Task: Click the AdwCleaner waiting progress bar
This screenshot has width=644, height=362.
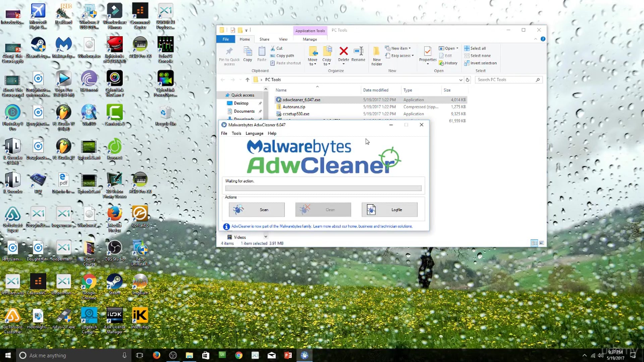Action: (323, 188)
